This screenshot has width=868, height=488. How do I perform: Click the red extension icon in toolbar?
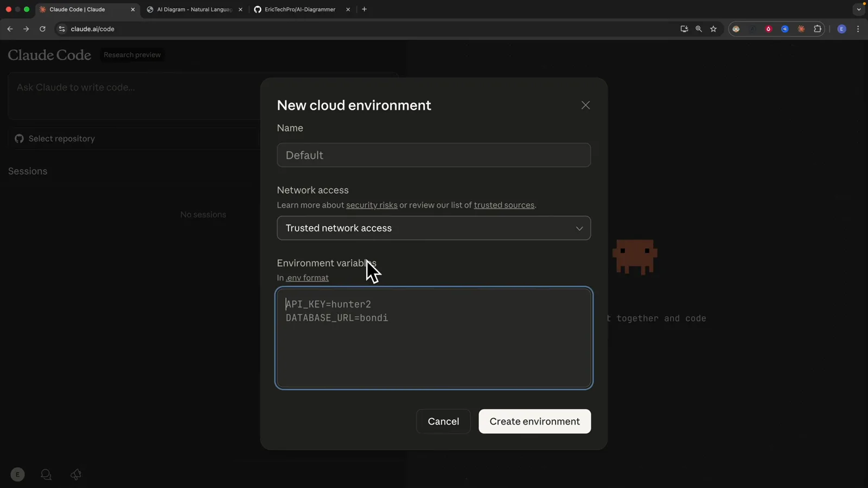[769, 29]
